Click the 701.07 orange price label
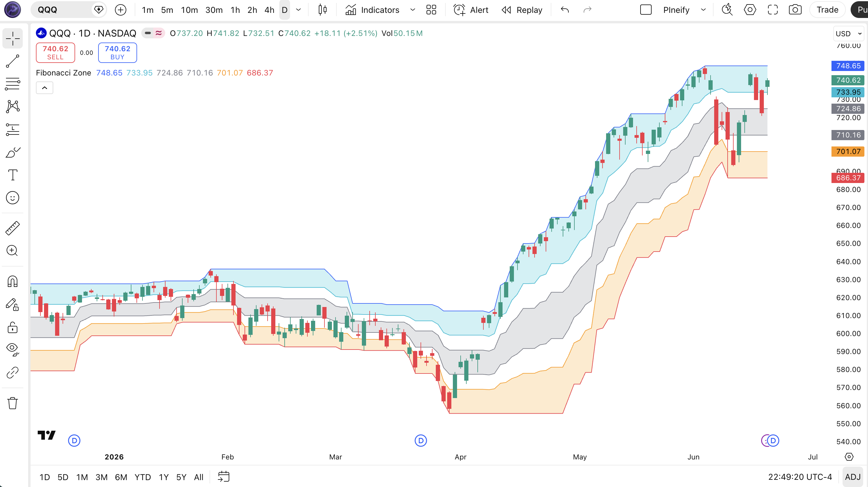Image resolution: width=868 pixels, height=487 pixels. click(848, 152)
